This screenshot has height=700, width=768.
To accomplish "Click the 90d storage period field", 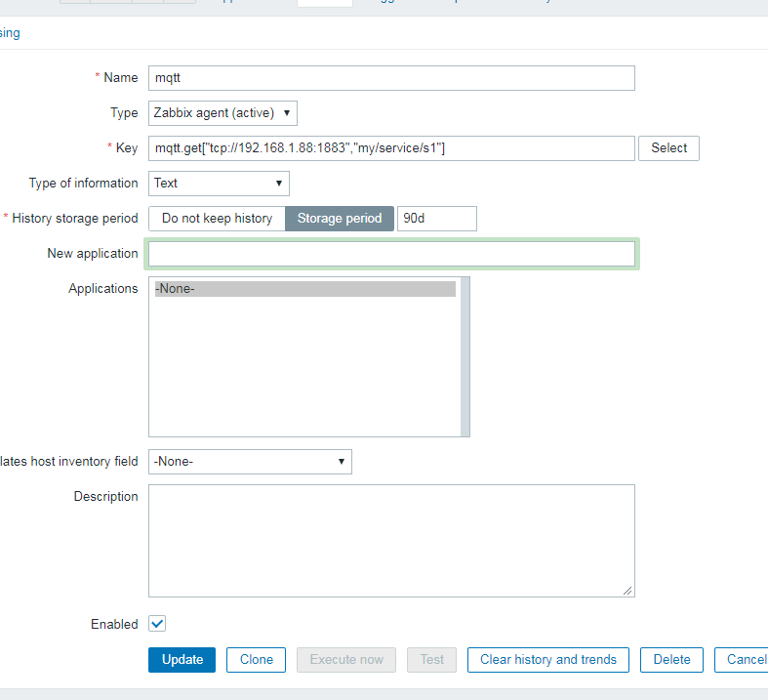I will click(x=437, y=219).
